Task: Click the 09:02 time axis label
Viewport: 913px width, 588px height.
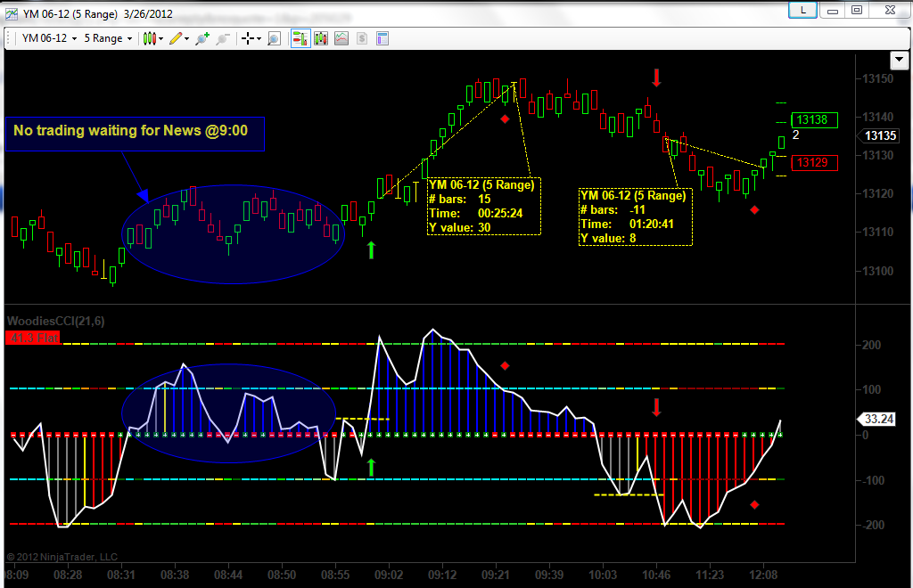Action: pos(389,576)
